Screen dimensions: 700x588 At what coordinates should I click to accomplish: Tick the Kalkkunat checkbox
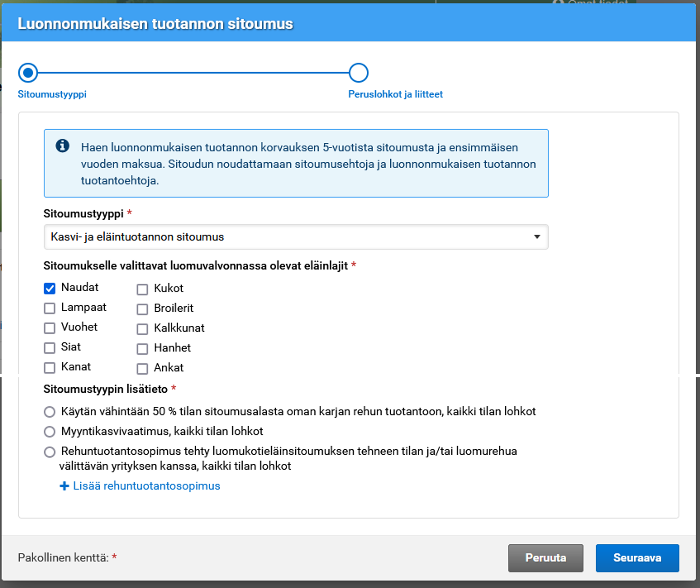tap(142, 329)
